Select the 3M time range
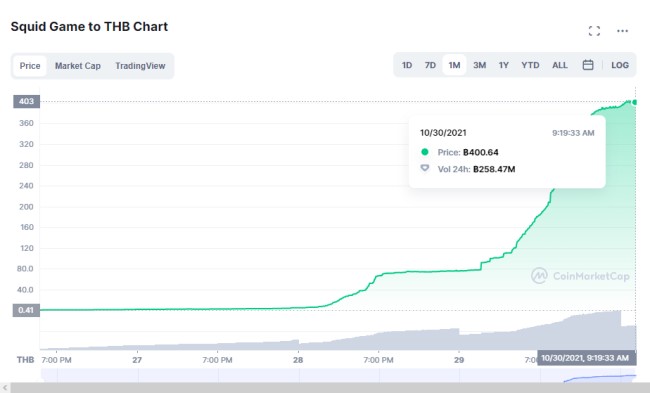Image resolution: width=650 pixels, height=393 pixels. click(x=480, y=65)
